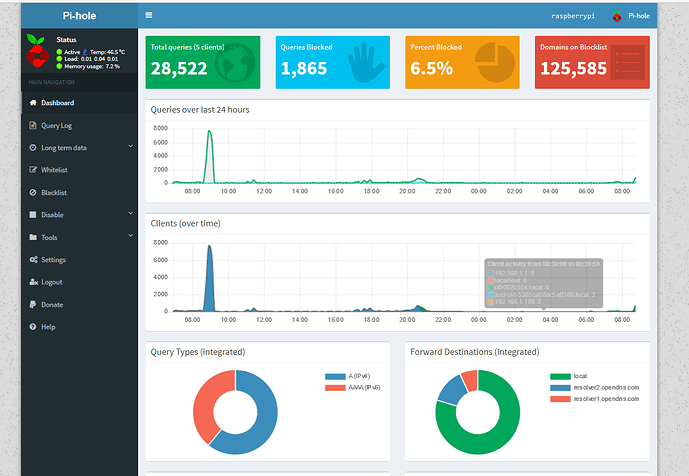Expand the Tools submenu
689x476 pixels.
(x=78, y=237)
